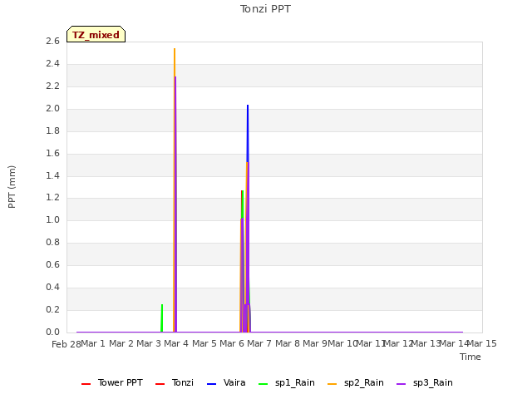
Task: Click the Mar 8 x-axis tick label
Action: tap(288, 343)
